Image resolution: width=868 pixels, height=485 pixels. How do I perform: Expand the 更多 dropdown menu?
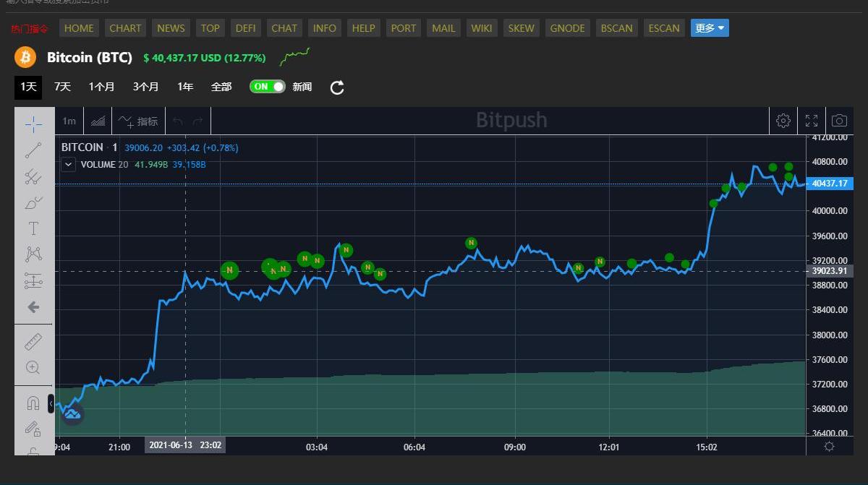coord(710,28)
